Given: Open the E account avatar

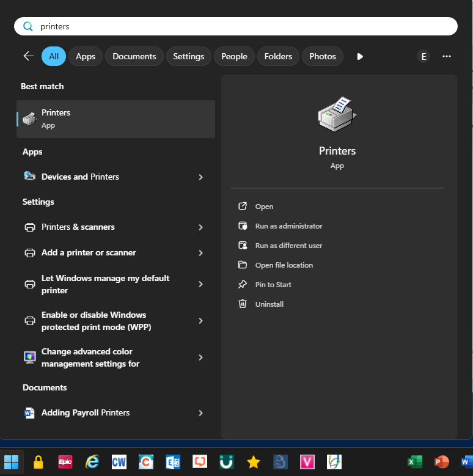Looking at the screenshot, I should pyautogui.click(x=424, y=56).
